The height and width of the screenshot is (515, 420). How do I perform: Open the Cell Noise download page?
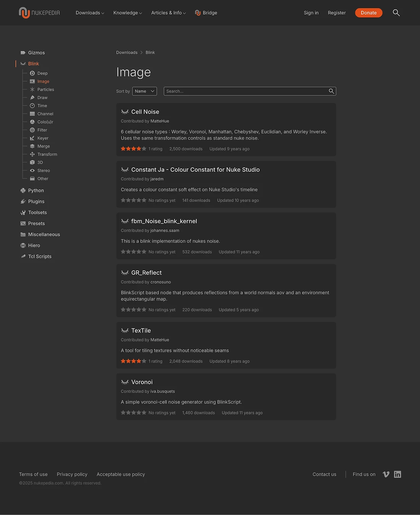click(x=145, y=111)
